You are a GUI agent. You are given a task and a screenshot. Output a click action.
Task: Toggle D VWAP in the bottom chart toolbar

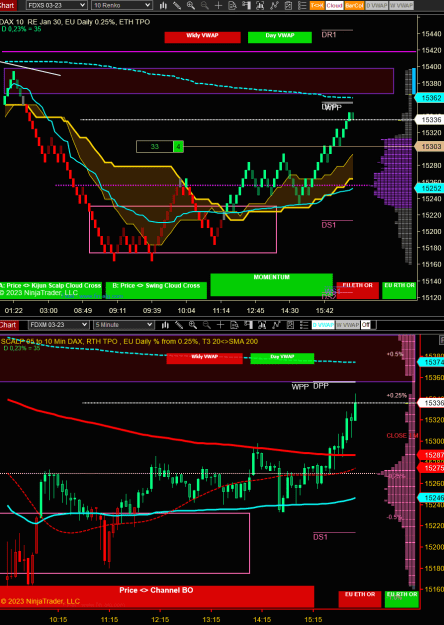point(323,325)
